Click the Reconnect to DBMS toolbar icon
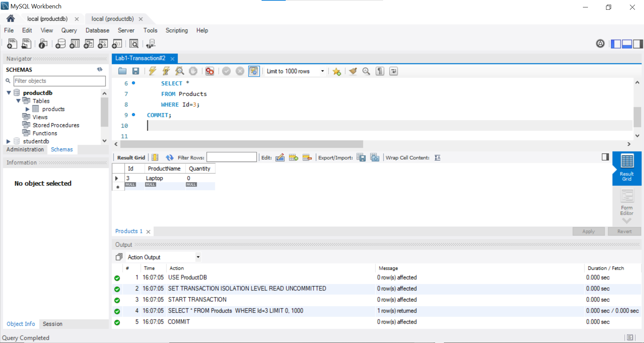 point(151,44)
